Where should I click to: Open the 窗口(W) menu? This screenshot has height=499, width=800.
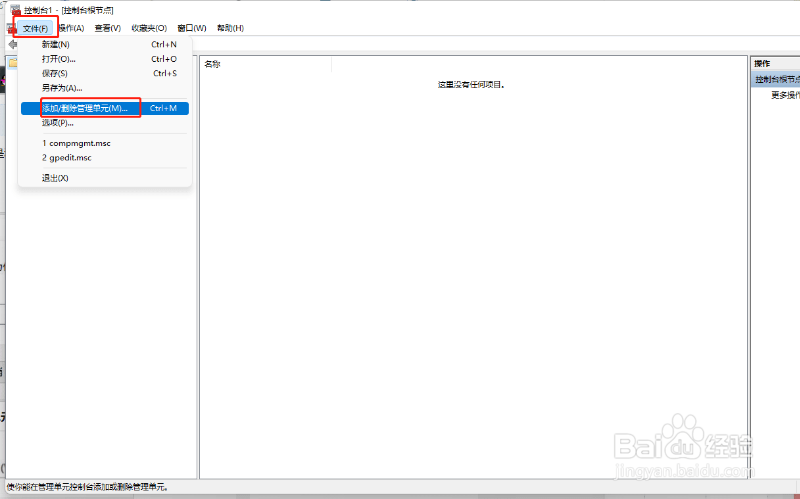tap(192, 28)
